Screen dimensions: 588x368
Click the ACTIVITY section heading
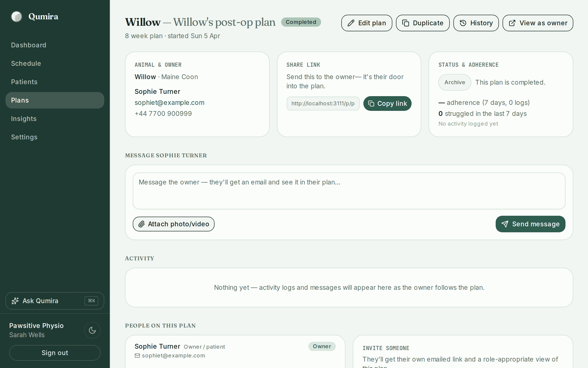click(139, 259)
